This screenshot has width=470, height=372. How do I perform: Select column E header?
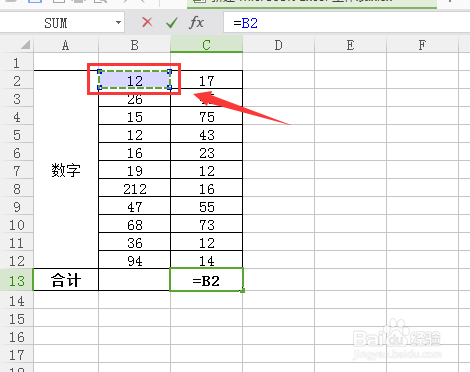351,45
